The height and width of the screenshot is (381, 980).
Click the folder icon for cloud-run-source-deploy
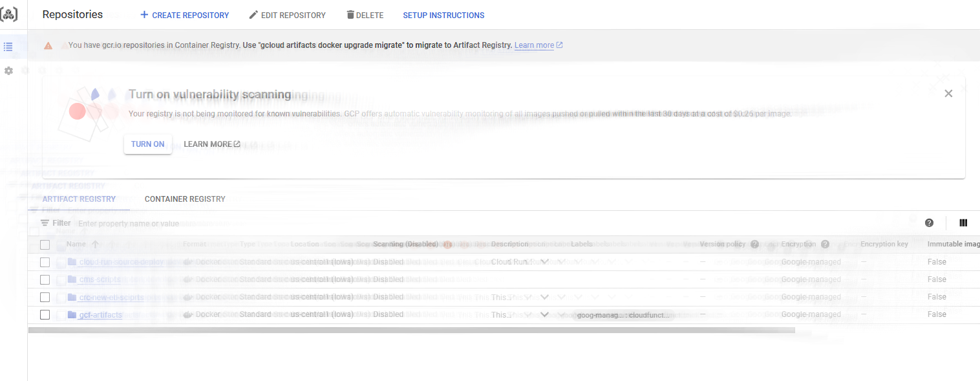(x=72, y=262)
